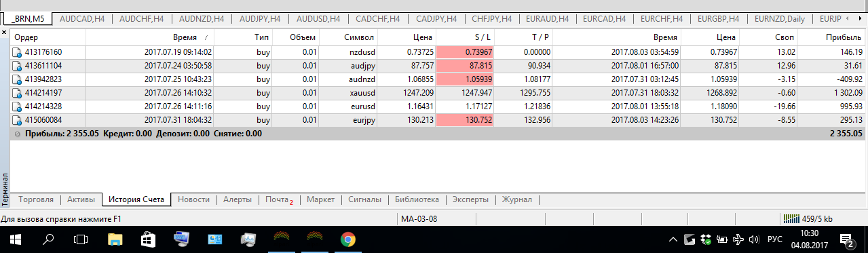Screen dimensions: 868x253
Task: Click profit value 1 302.09
Action: pyautogui.click(x=846, y=93)
